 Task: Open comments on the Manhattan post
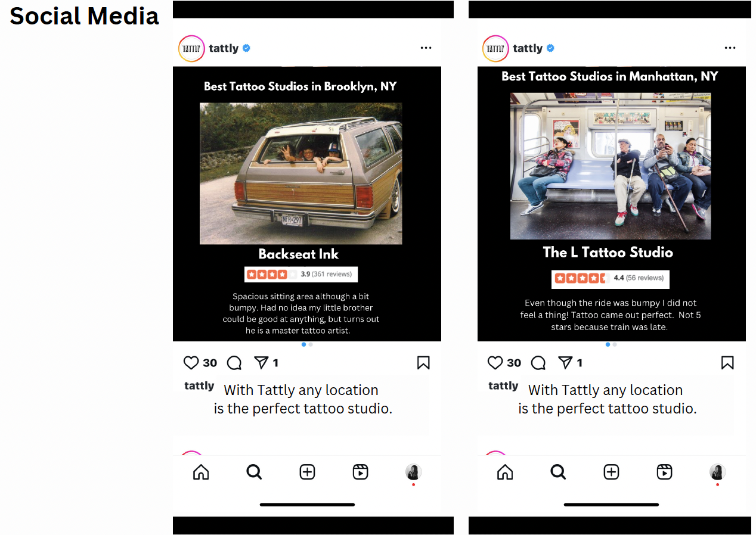538,363
